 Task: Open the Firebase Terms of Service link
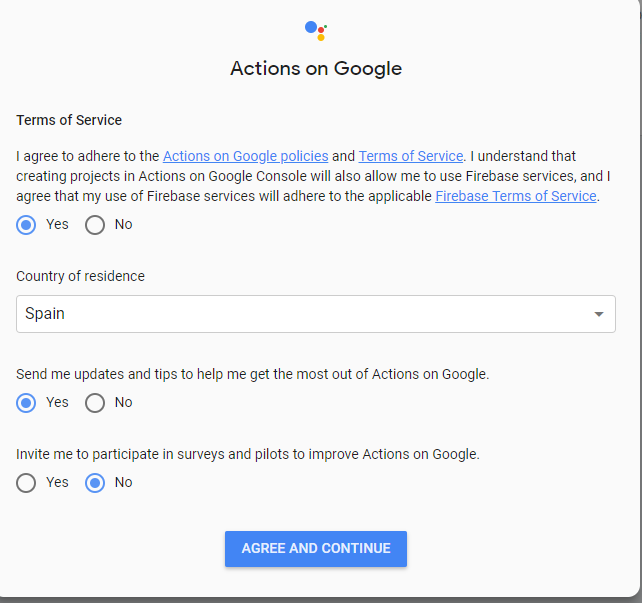(516, 196)
